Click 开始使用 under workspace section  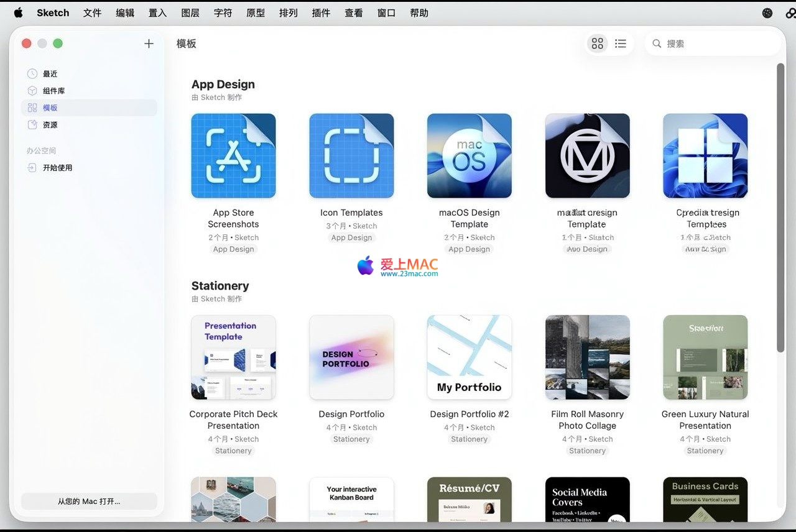57,168
